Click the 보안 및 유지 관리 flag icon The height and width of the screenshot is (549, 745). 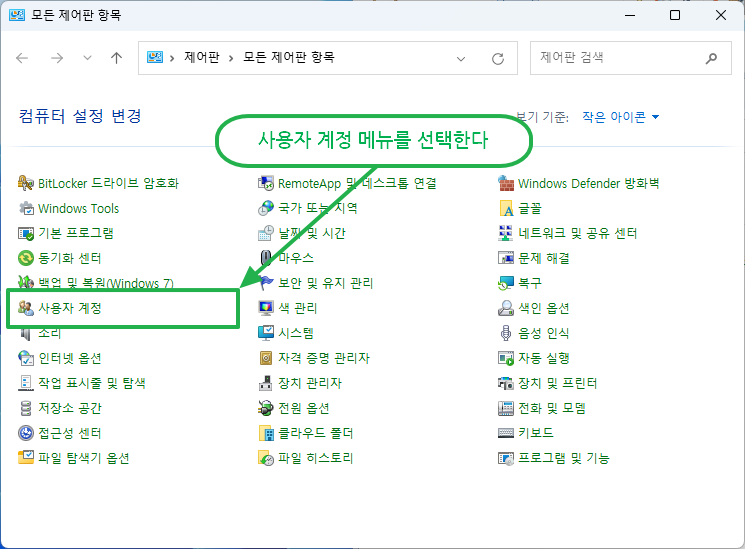[x=266, y=283]
